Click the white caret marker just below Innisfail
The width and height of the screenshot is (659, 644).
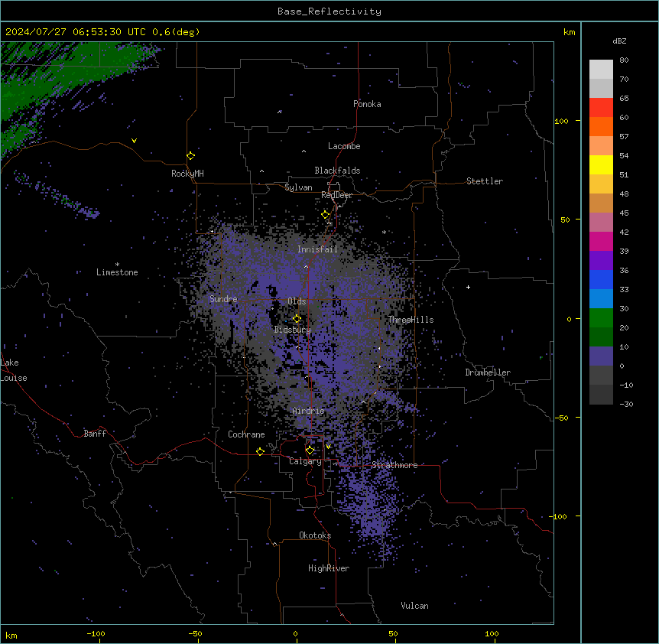pyautogui.click(x=306, y=266)
